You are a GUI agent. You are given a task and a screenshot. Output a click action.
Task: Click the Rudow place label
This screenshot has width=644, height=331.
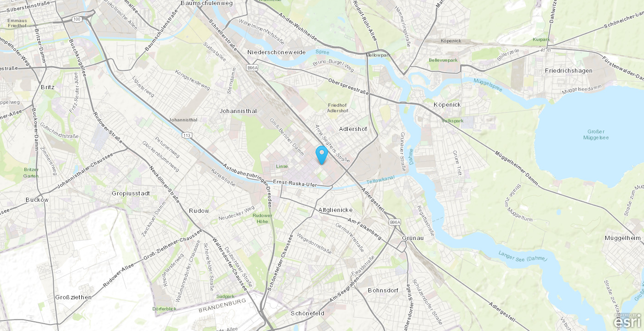[x=199, y=211]
